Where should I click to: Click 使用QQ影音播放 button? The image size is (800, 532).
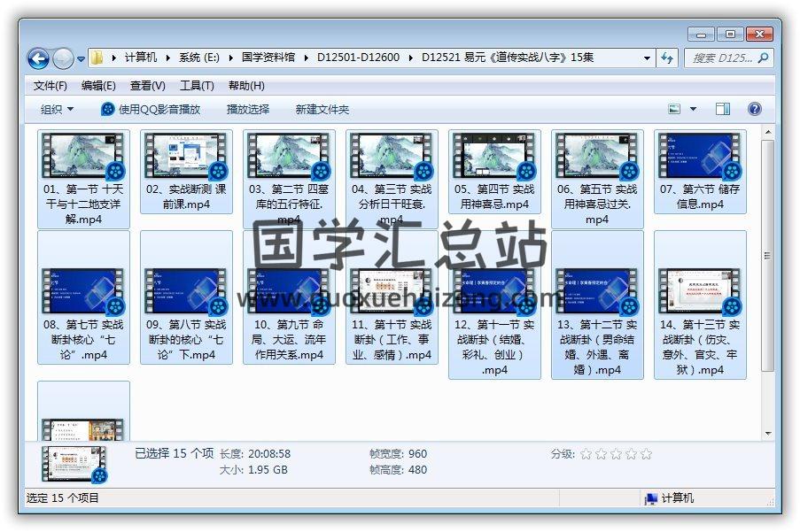click(151, 109)
